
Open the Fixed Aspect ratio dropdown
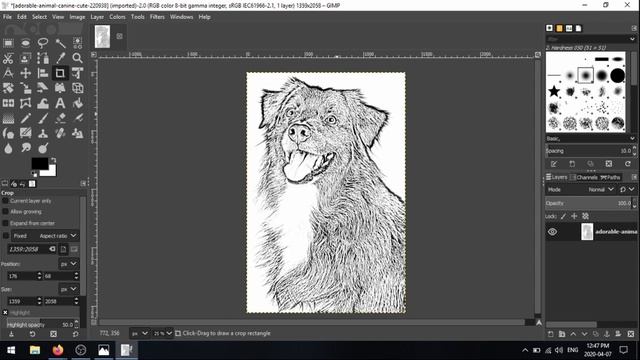45,236
